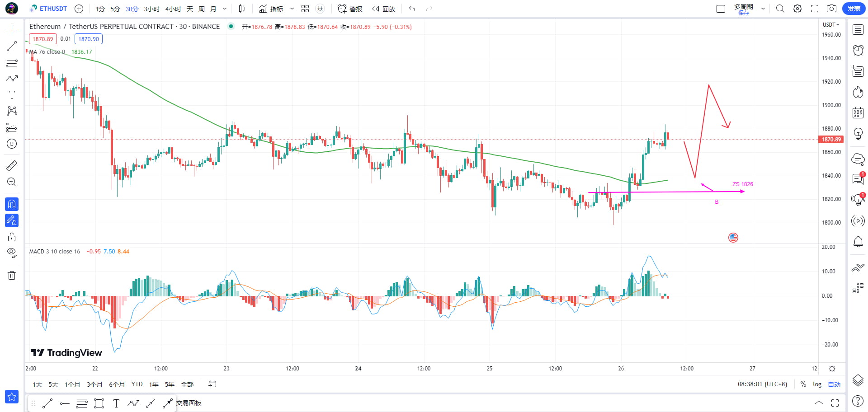Select the YTD date range
The image size is (868, 412).
(137, 384)
